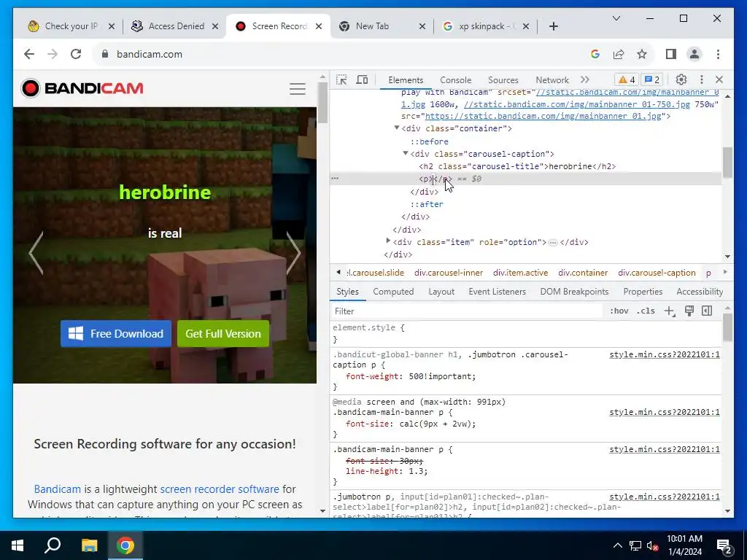Viewport: 747px width, 560px height.
Task: Collapse the carousel-caption div node
Action: click(x=406, y=153)
